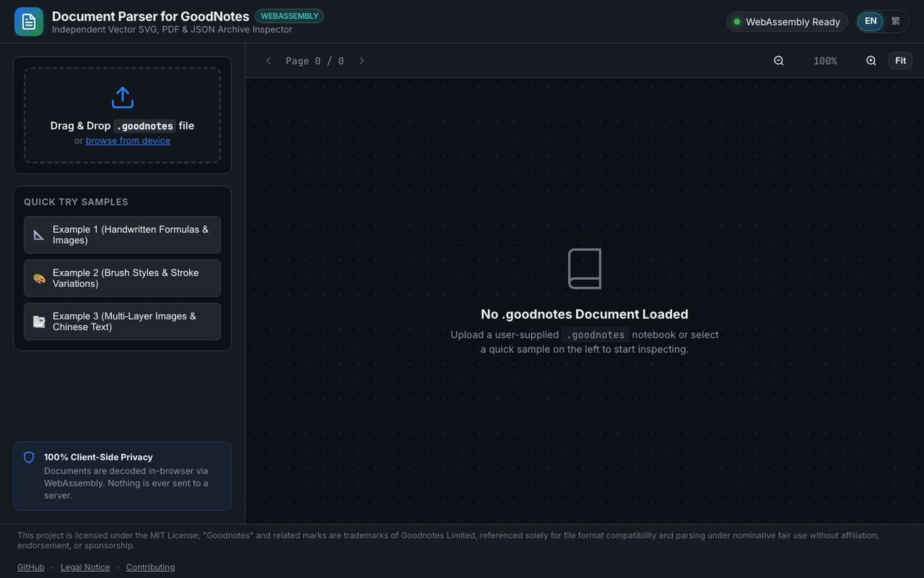Viewport: 924px width, 578px height.
Task: Go to previous page with left chevron
Action: 269,61
